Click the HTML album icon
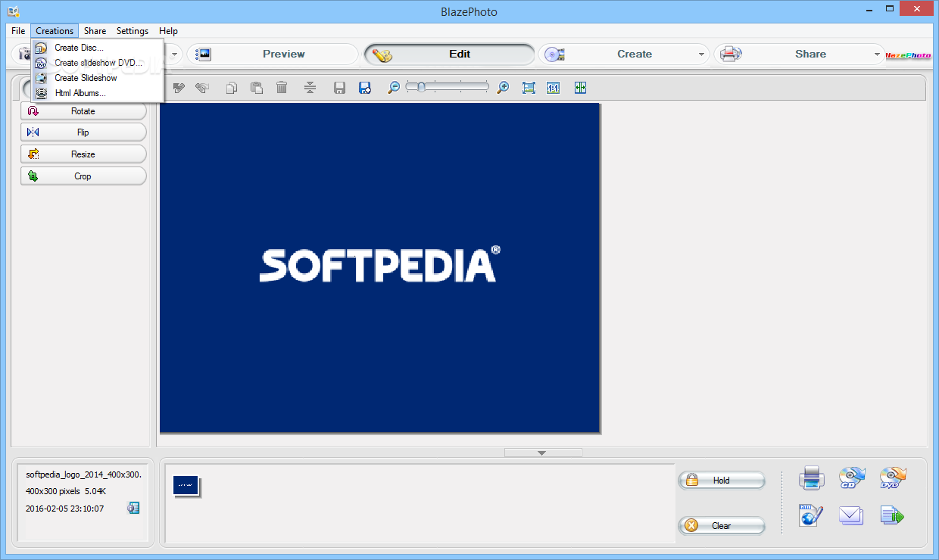The height and width of the screenshot is (560, 939). tap(811, 515)
